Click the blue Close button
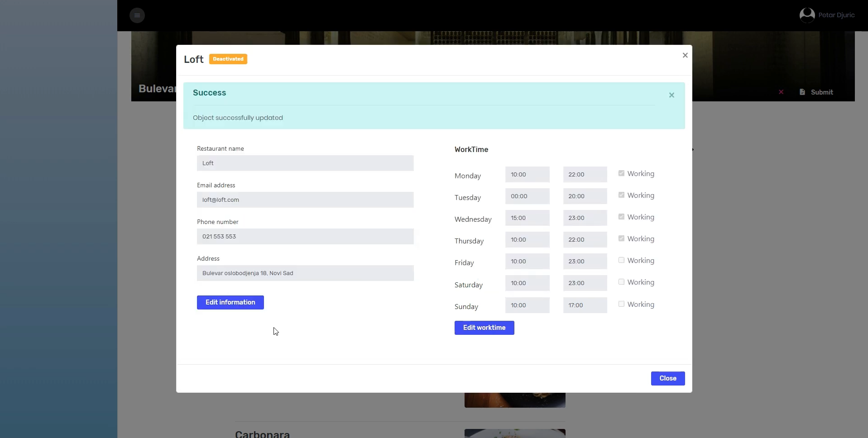868x438 pixels. [x=668, y=378]
